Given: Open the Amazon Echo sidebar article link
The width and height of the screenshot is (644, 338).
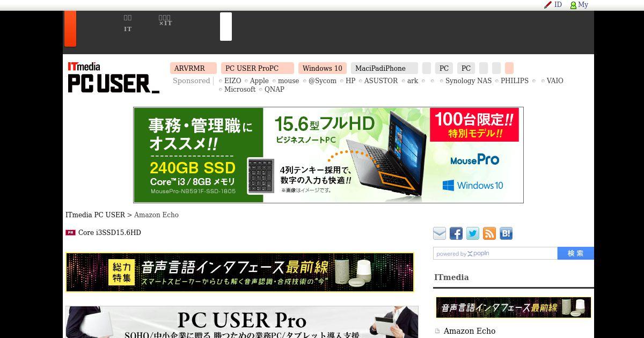Looking at the screenshot, I should [470, 331].
